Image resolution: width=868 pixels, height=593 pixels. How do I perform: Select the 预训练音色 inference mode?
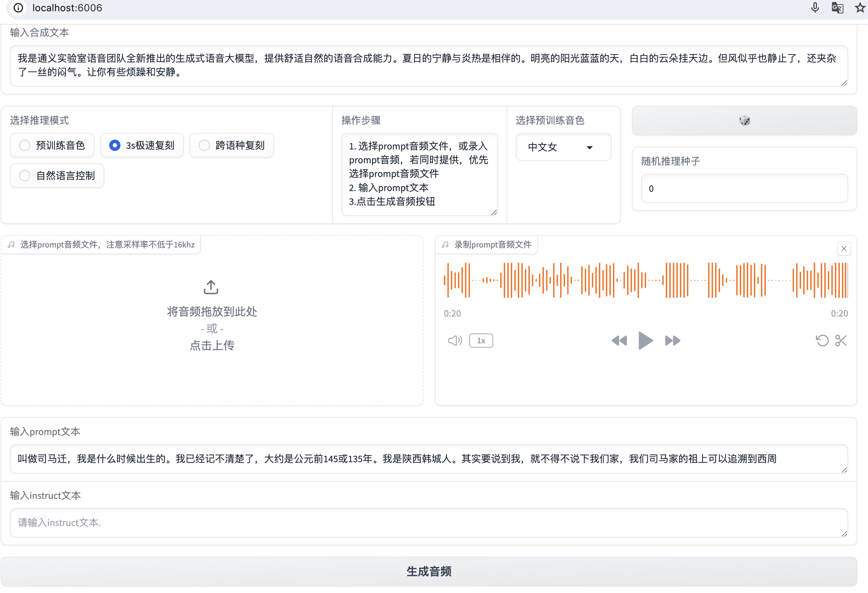coord(52,145)
